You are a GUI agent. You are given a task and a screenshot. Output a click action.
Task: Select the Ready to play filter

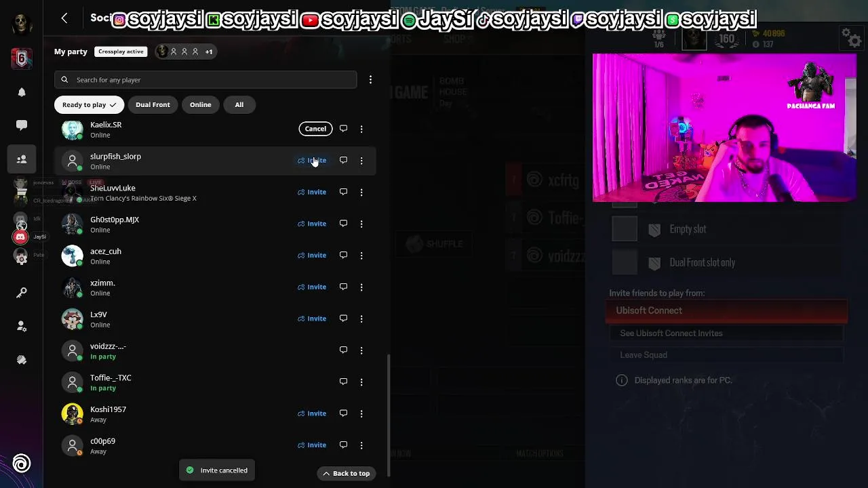pyautogui.click(x=89, y=104)
